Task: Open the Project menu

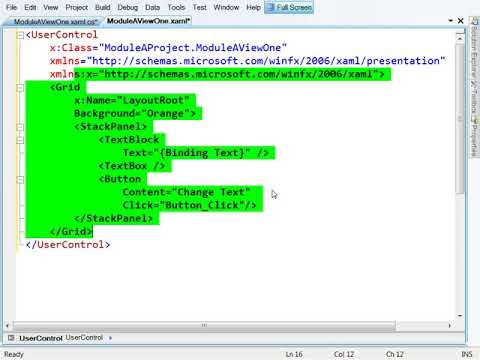Action: point(76,7)
